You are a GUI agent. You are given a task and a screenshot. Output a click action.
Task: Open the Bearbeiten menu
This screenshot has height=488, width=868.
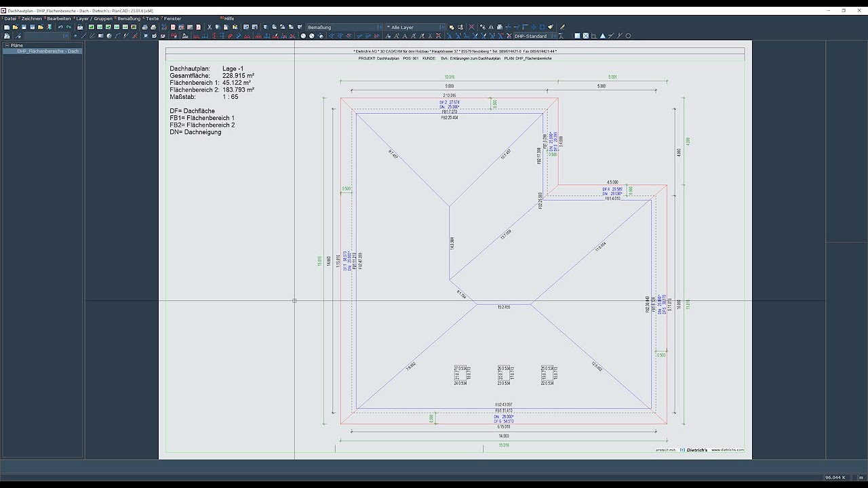coord(58,18)
